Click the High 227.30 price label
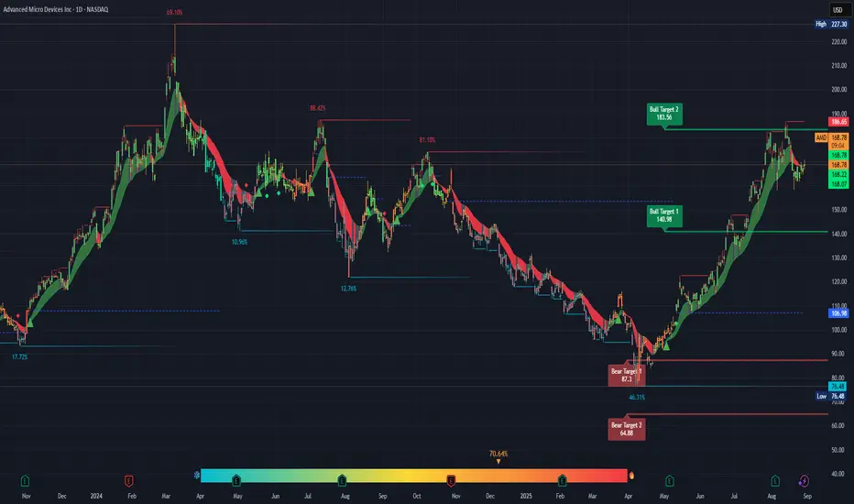 (831, 24)
